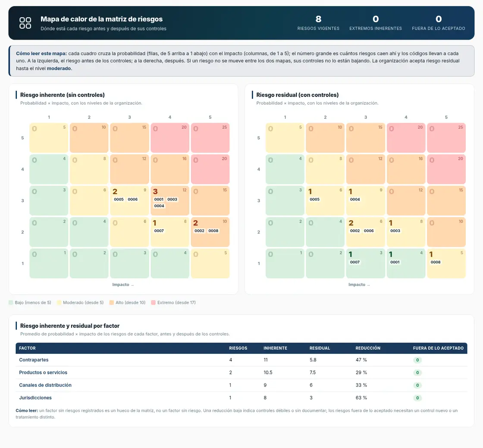The image size is (483, 448).
Task: Select risk code 0001 in the inherent map
Action: click(159, 199)
